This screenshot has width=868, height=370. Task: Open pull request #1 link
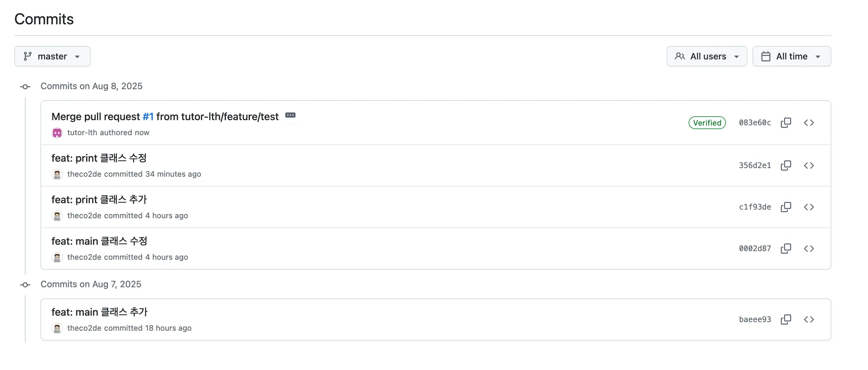coord(148,117)
